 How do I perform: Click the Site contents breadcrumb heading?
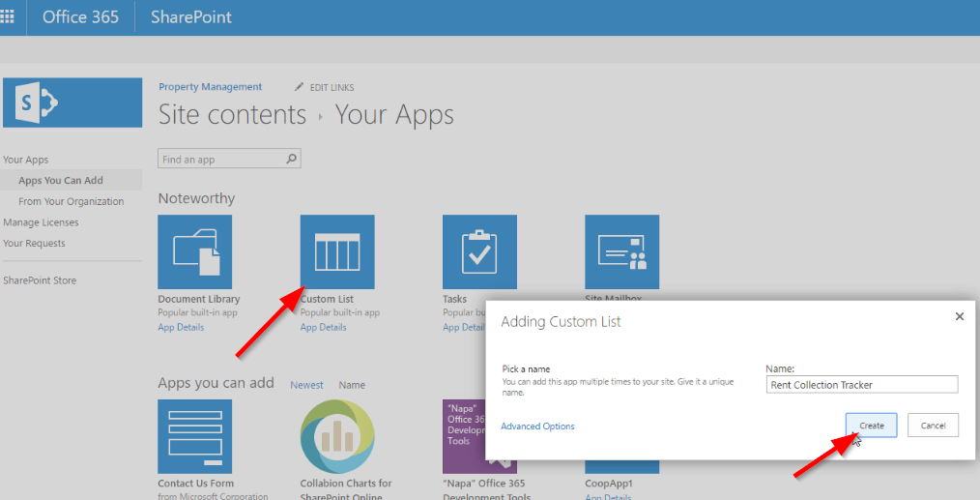click(x=233, y=114)
